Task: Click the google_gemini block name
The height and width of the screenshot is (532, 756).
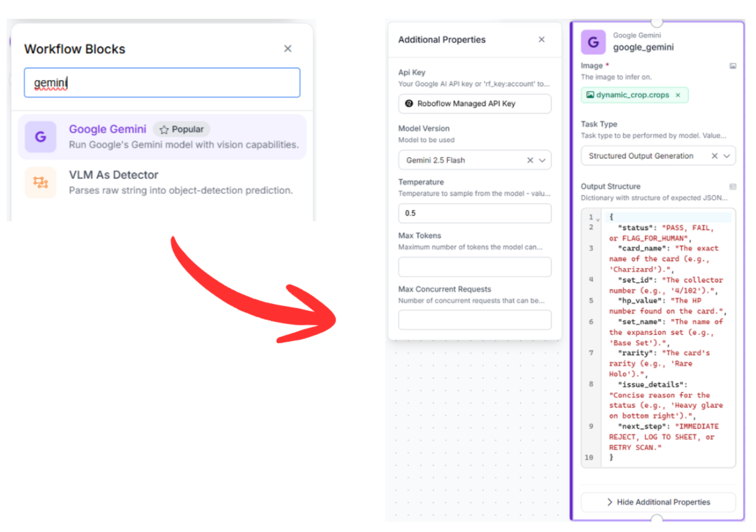Action: [643, 47]
